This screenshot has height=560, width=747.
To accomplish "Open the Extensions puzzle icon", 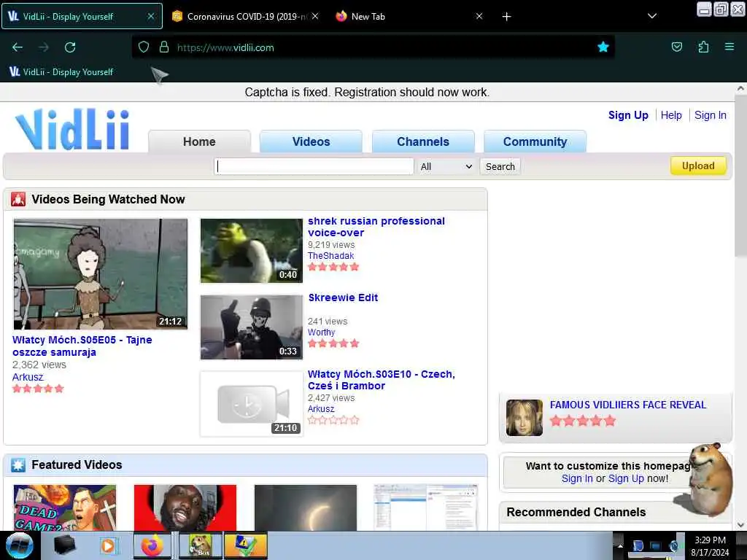I will 703,47.
